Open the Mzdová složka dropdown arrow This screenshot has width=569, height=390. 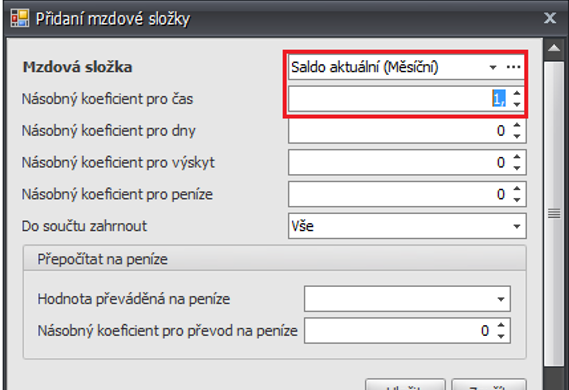click(492, 67)
